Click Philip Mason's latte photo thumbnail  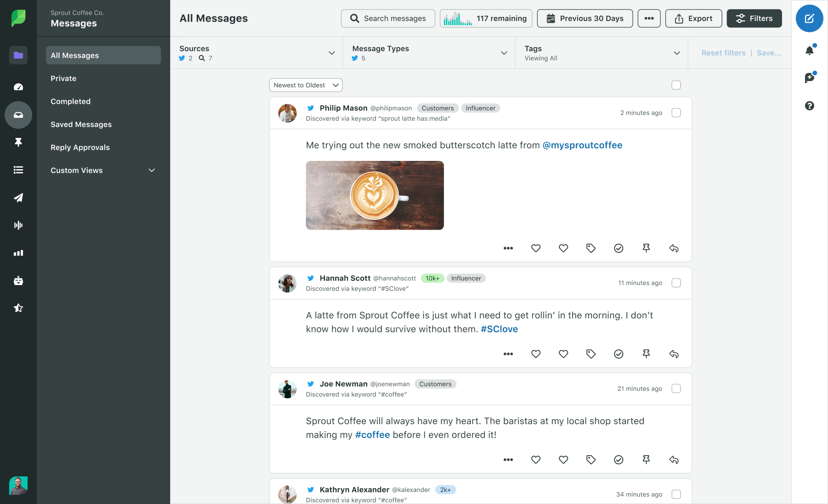(375, 195)
